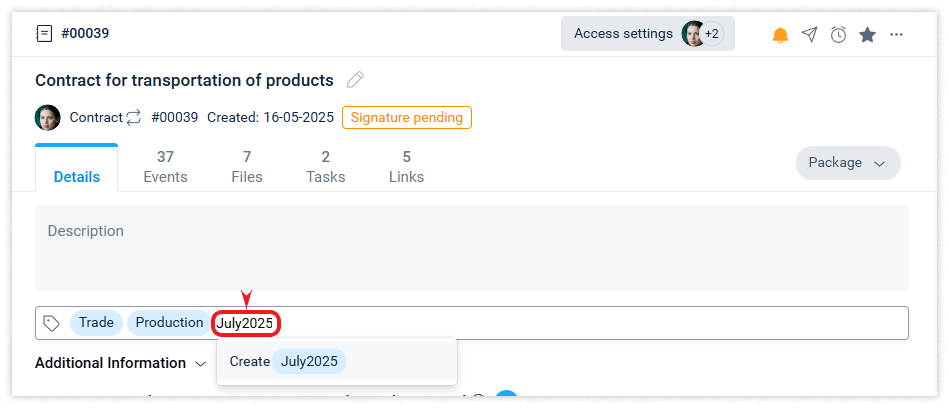Click the Trade tag chip

(96, 323)
